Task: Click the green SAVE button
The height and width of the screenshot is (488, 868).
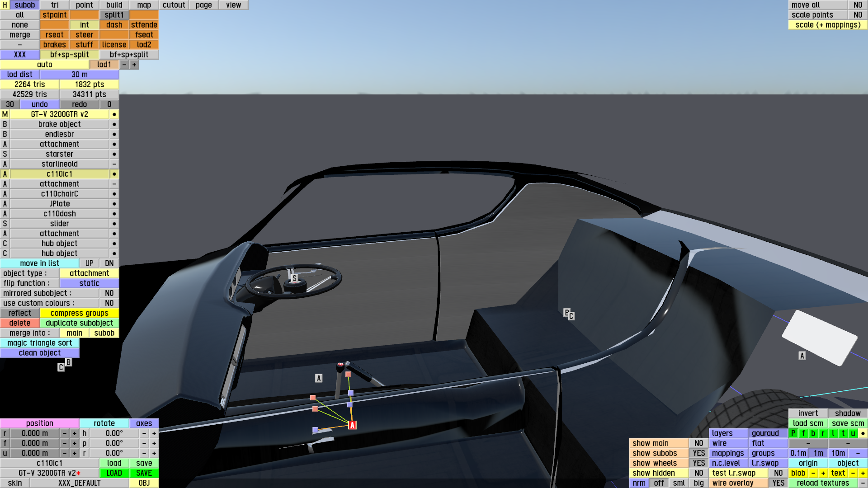Action: pyautogui.click(x=144, y=473)
